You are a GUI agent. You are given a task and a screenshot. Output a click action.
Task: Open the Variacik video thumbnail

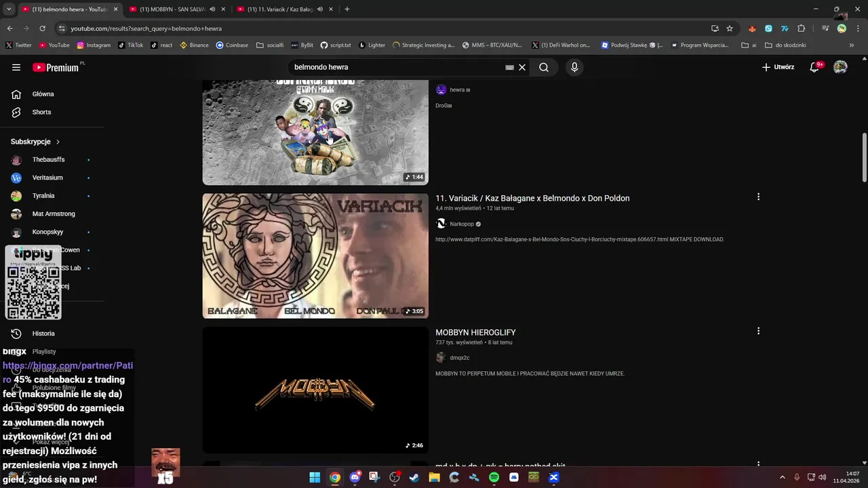tap(315, 256)
